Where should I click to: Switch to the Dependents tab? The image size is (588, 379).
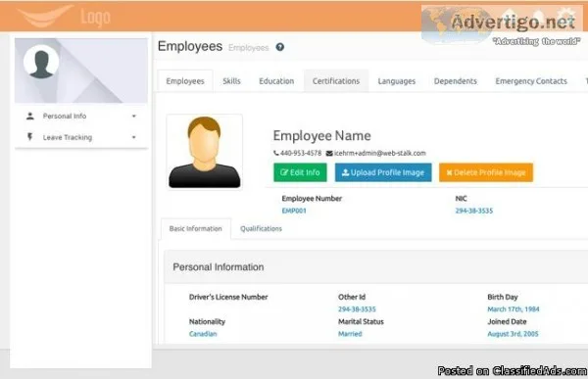(x=456, y=81)
